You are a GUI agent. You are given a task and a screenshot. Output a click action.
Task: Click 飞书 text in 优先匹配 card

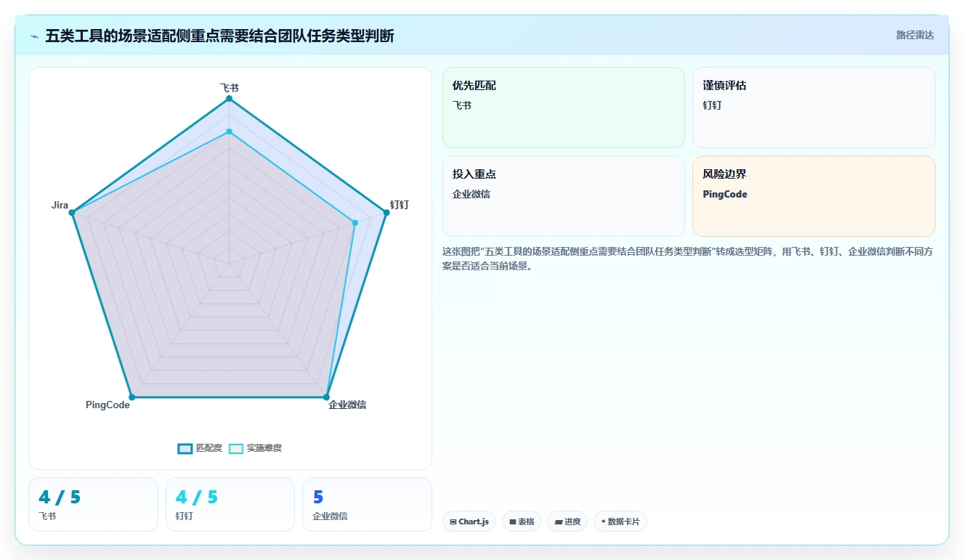[462, 106]
